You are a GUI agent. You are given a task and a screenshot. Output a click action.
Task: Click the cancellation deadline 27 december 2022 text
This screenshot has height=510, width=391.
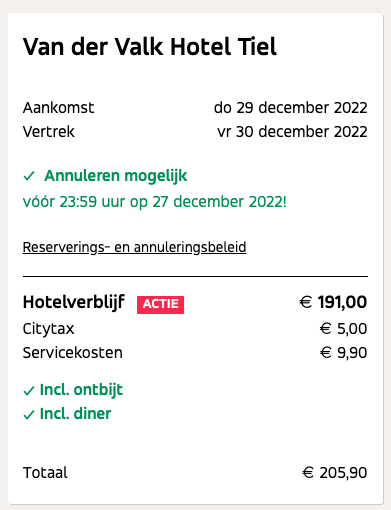tap(219, 202)
